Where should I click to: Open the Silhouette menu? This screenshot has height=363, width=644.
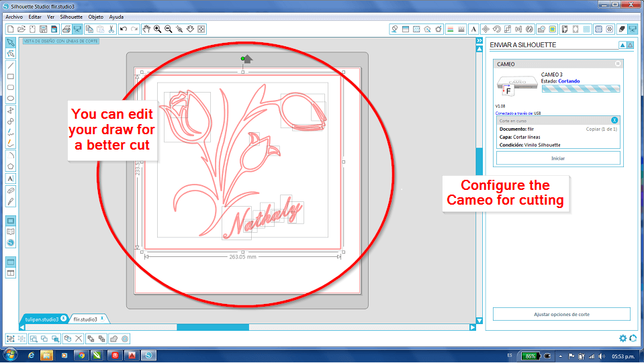(71, 17)
